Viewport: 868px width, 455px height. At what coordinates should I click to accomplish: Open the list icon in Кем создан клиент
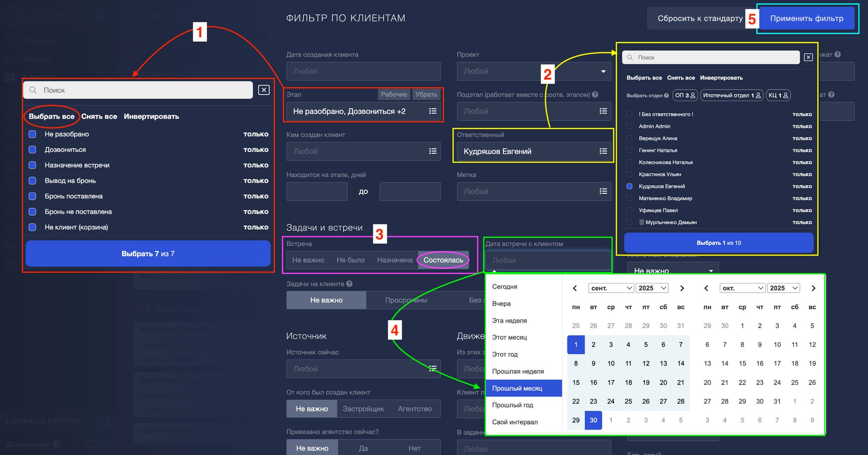click(x=432, y=151)
